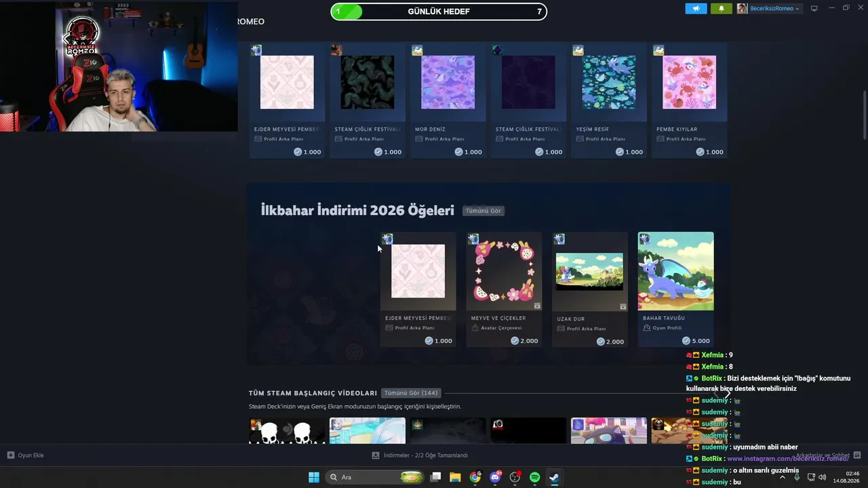This screenshot has height=488, width=868.
Task: Select the dark purple Steam Çığlık Festivali background
Action: tap(528, 82)
